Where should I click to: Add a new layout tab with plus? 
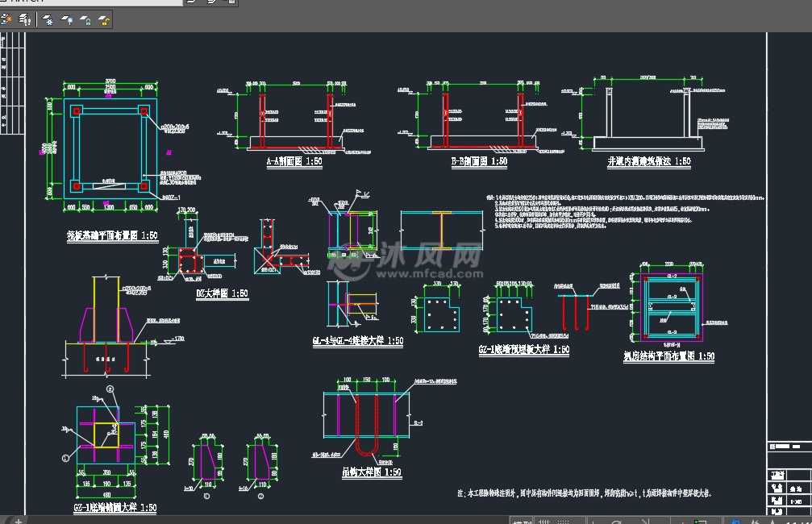pos(18,521)
